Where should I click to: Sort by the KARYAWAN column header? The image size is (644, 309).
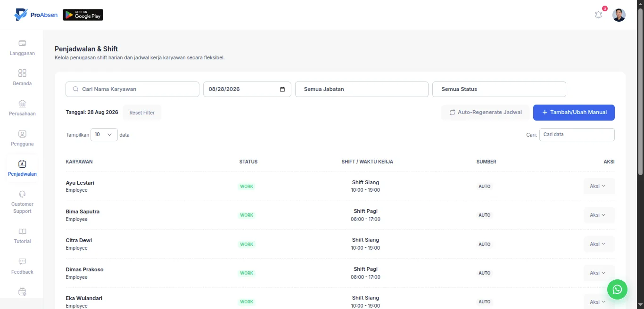point(79,162)
